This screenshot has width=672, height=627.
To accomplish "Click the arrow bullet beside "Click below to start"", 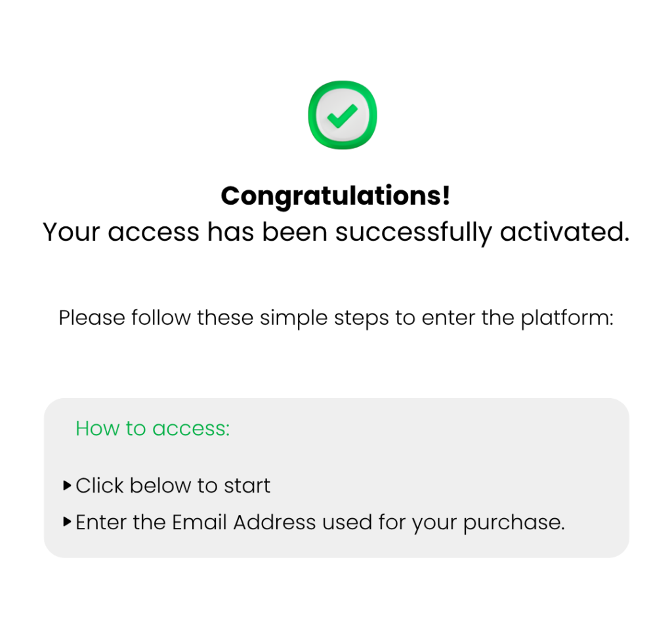I will click(x=67, y=486).
